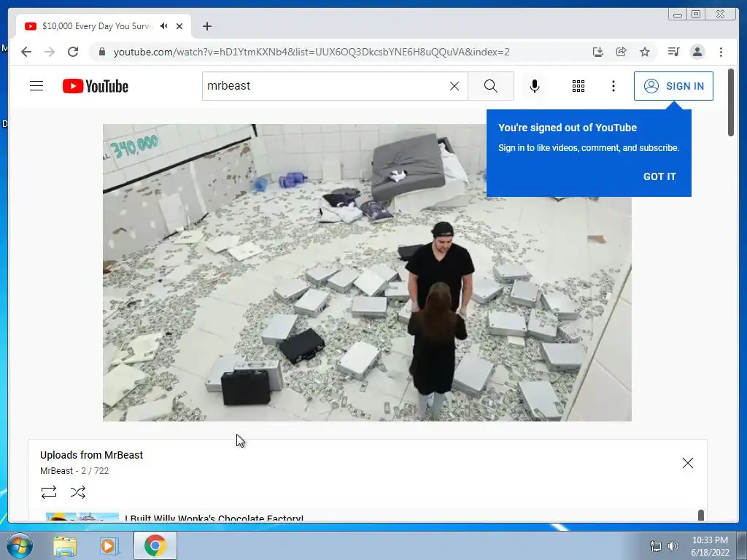
Task: Click the playlist panel scrollbar
Action: click(701, 515)
